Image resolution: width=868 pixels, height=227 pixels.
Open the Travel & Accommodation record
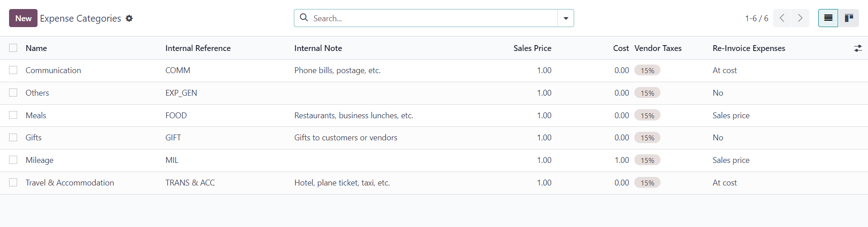pyautogui.click(x=70, y=183)
